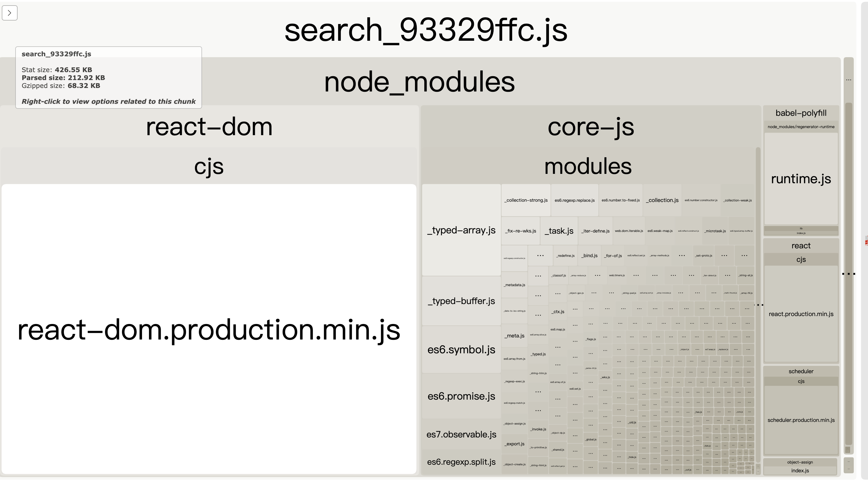Select index.js under object-assign

point(800,471)
